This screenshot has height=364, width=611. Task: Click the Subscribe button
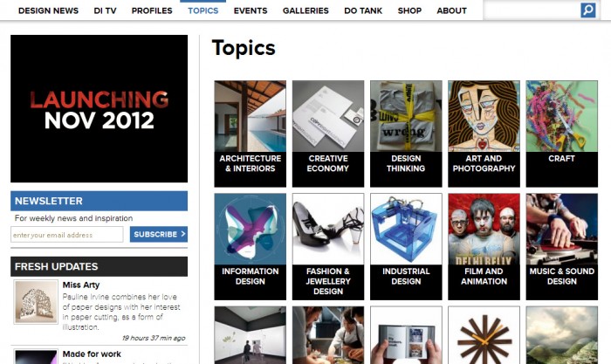(159, 234)
